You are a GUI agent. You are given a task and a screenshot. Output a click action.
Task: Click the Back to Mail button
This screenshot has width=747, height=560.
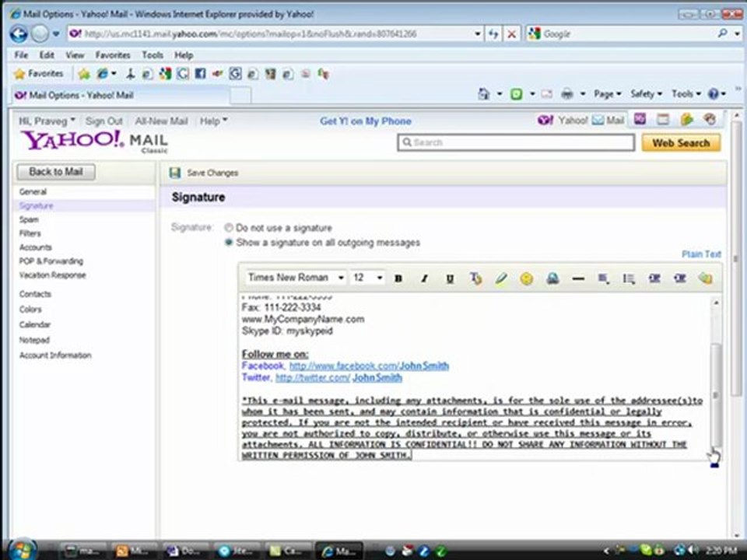click(56, 172)
